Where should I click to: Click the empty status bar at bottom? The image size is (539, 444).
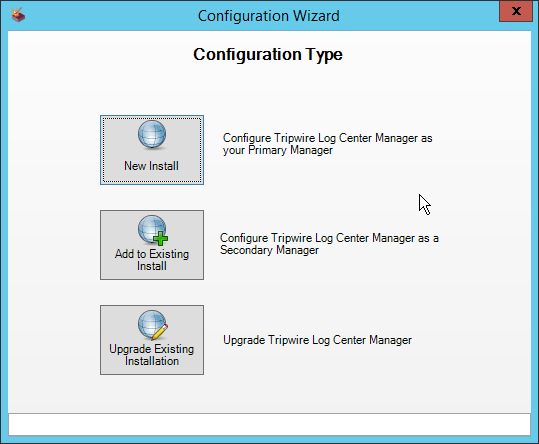[270, 424]
